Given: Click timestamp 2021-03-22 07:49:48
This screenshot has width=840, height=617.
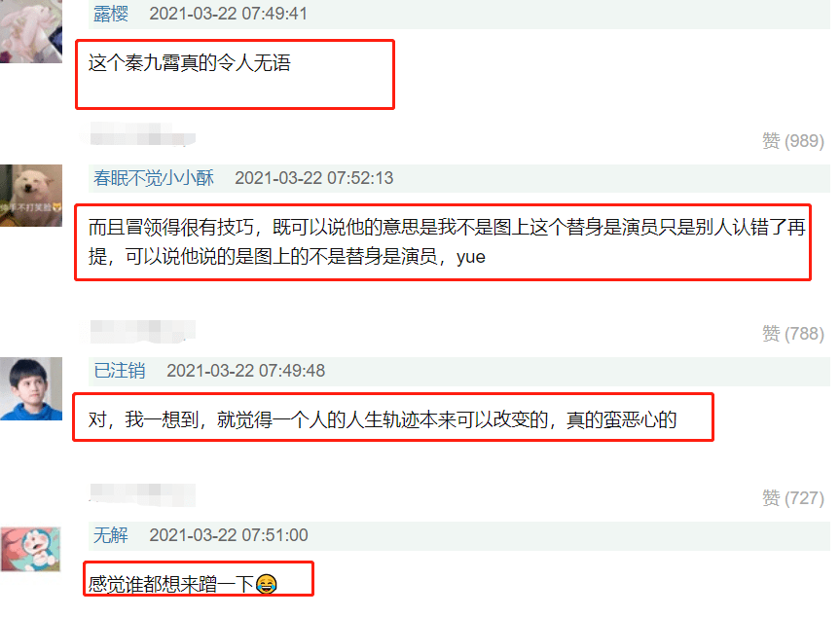Looking at the screenshot, I should tap(246, 371).
